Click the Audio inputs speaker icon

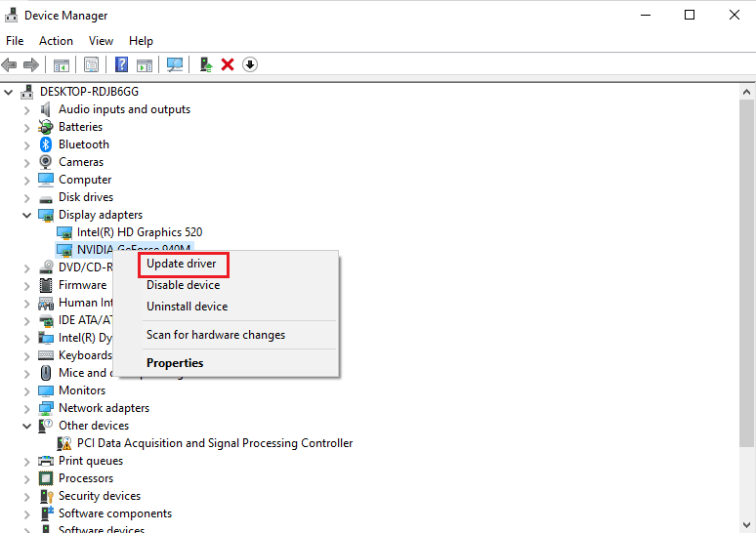(x=46, y=109)
